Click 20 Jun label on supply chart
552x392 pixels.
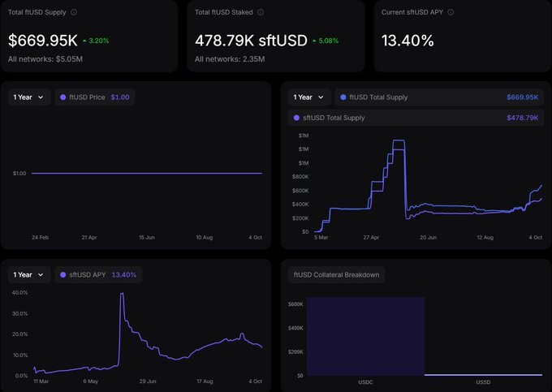pyautogui.click(x=429, y=238)
